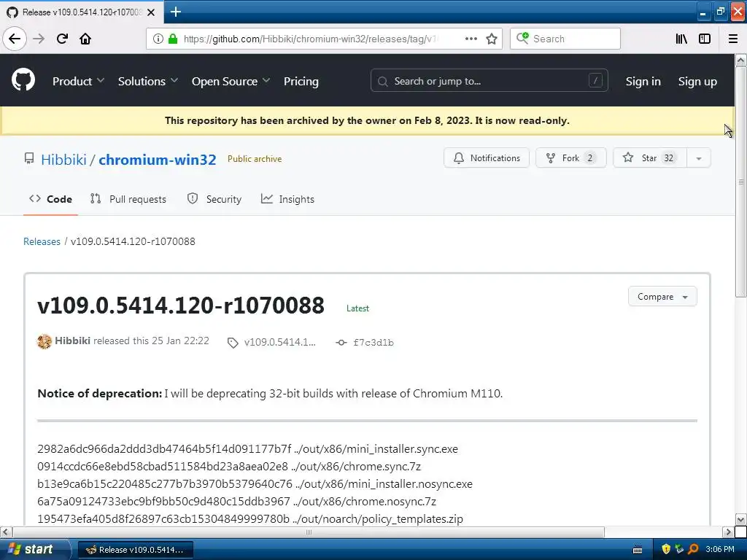The width and height of the screenshot is (747, 560).
Task: Click the vertical scrollbar up arrow
Action: [741, 60]
